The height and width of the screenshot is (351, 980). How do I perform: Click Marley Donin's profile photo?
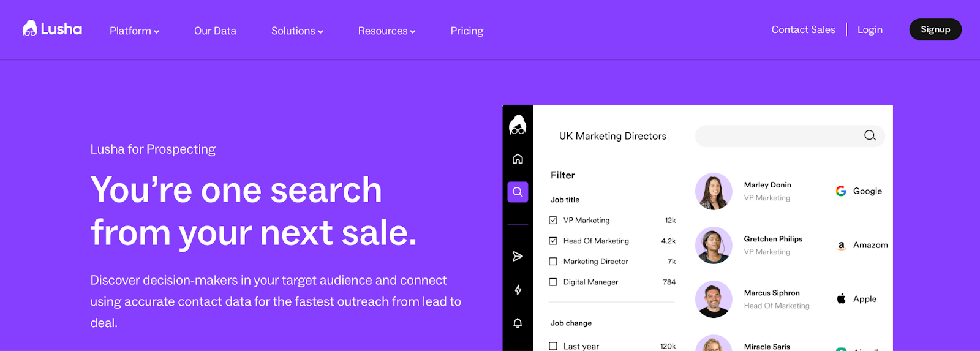(x=714, y=191)
